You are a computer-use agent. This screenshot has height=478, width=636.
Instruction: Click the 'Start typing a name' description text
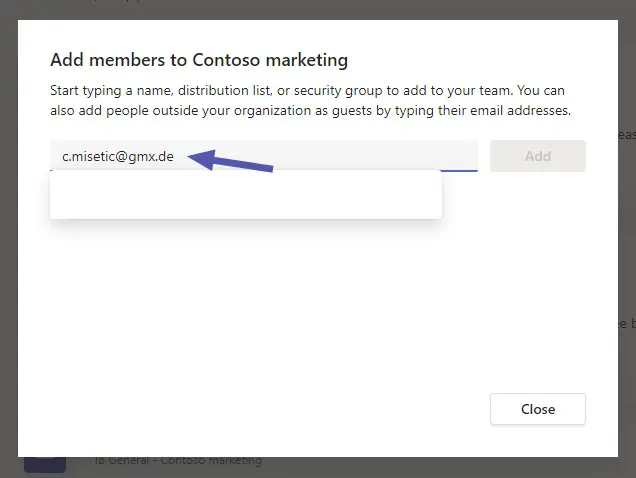[x=310, y=100]
